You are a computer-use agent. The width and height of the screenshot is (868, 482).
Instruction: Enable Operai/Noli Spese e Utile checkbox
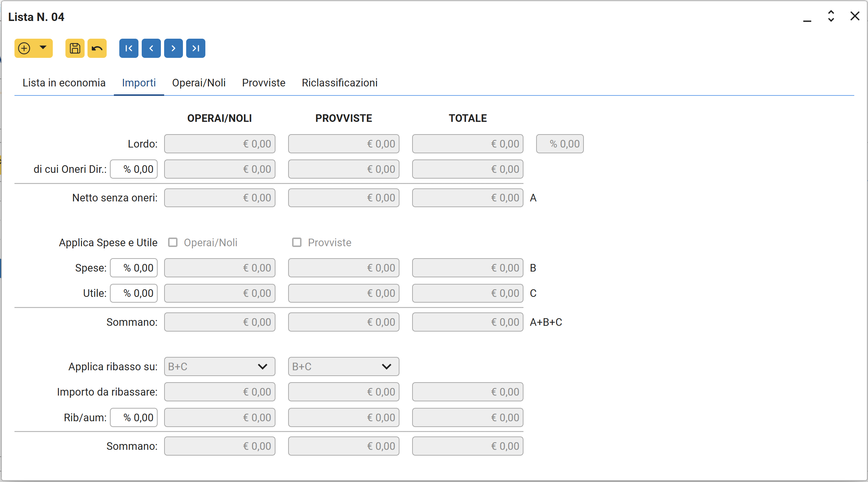coord(173,242)
